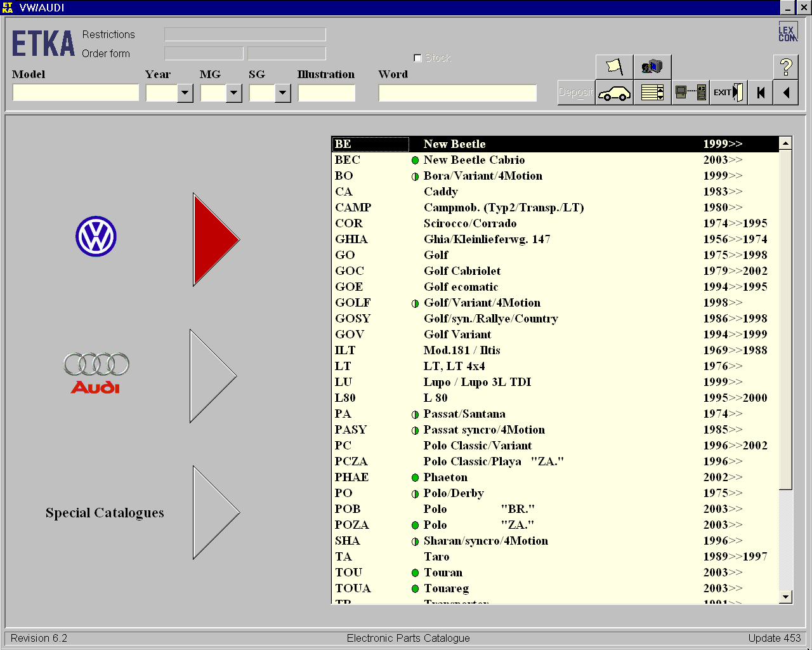Toggle the Stock checkbox
This screenshot has height=650, width=812.
tap(417, 58)
